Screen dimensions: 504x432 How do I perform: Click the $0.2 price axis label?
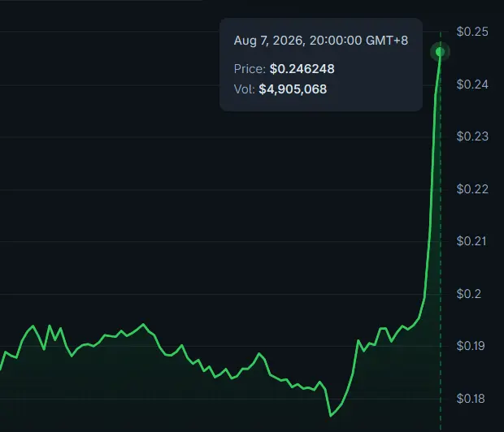point(469,294)
